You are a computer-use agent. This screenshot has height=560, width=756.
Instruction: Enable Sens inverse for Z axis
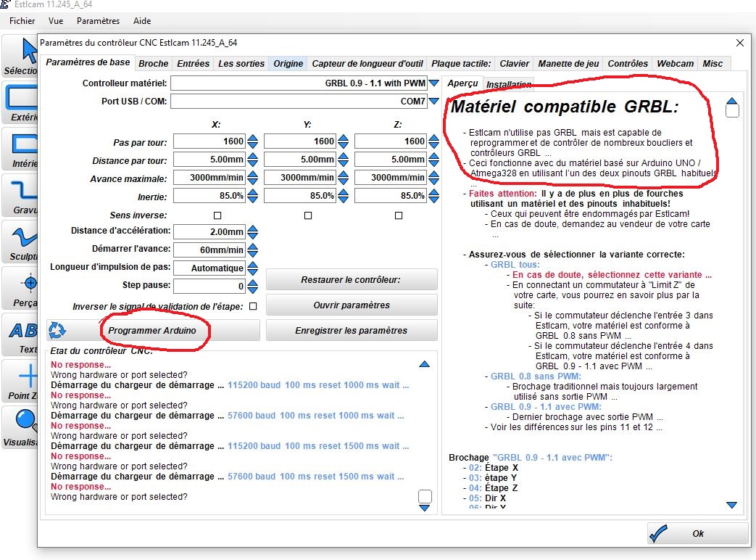click(x=398, y=215)
